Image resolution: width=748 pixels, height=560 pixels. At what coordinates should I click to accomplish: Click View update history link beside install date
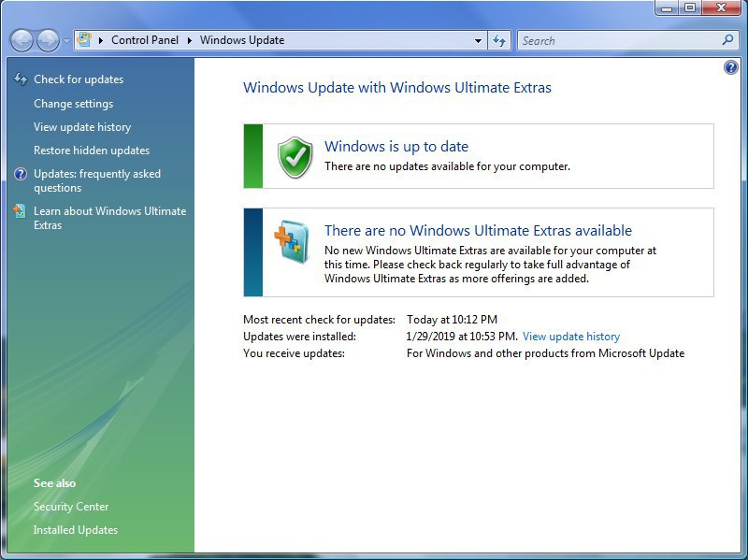pos(571,337)
